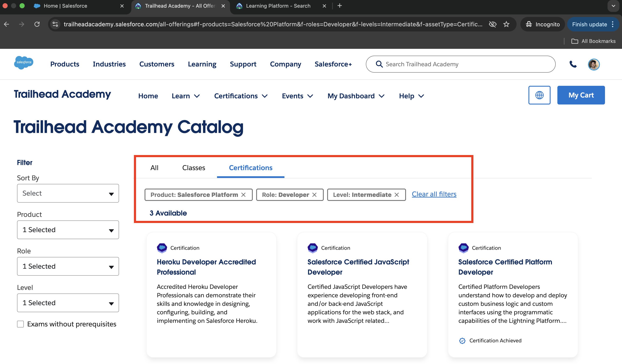Click the browser back arrow
The width and height of the screenshot is (622, 364).
(7, 24)
